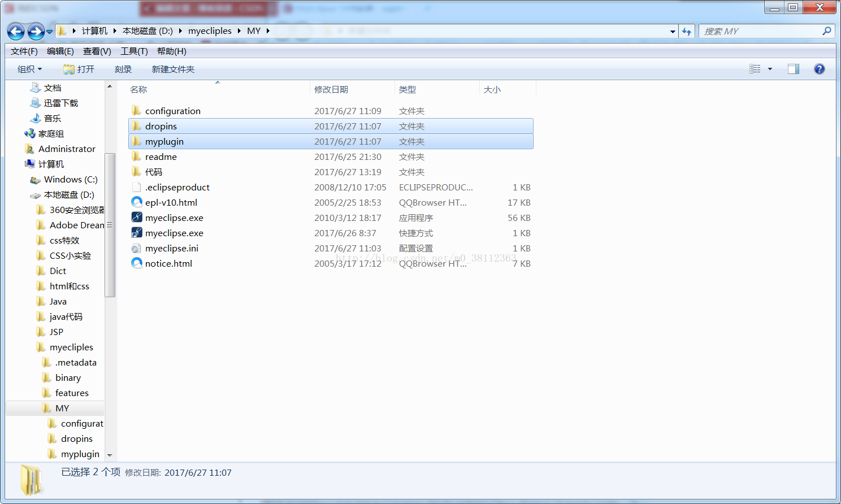The height and width of the screenshot is (504, 841).
Task: Click the change view icon
Action: pos(755,69)
